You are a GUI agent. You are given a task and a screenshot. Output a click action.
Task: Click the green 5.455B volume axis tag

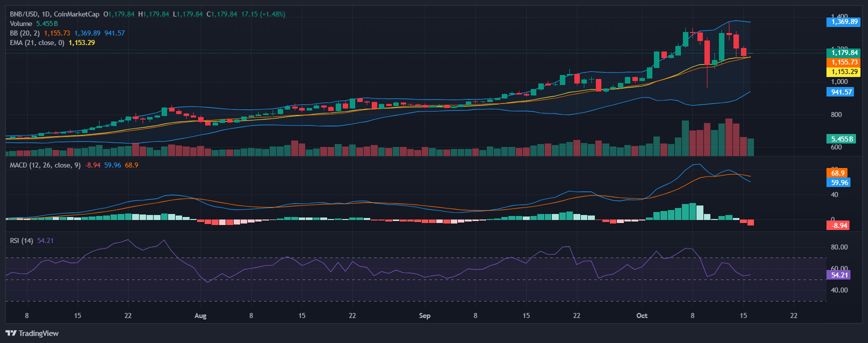coord(842,139)
